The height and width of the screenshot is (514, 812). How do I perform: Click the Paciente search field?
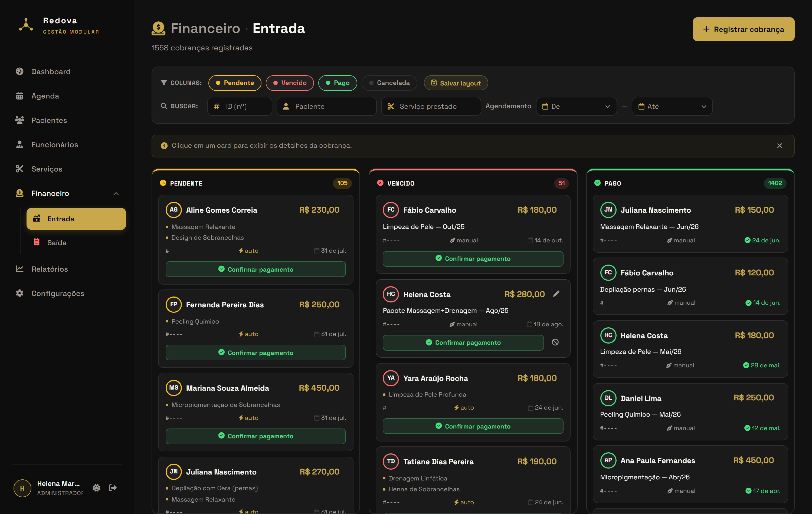click(x=326, y=107)
